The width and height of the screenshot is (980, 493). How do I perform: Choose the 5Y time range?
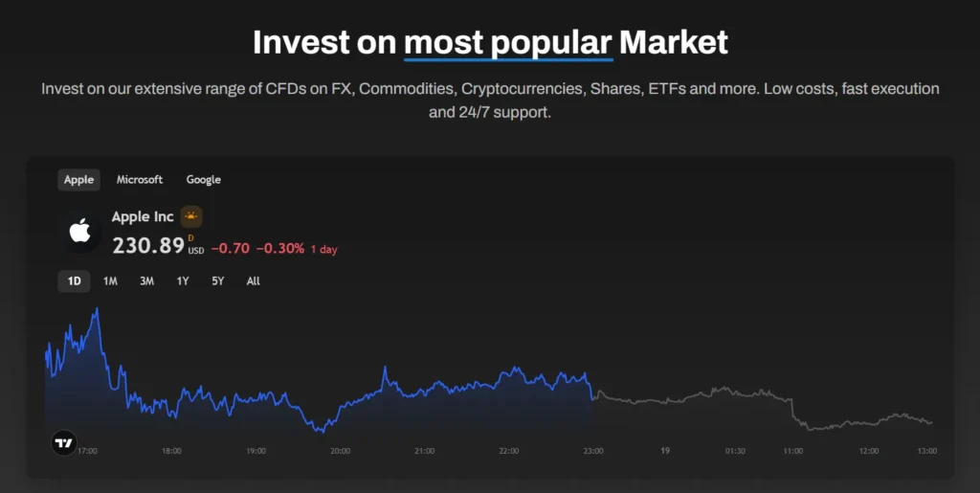tap(218, 280)
